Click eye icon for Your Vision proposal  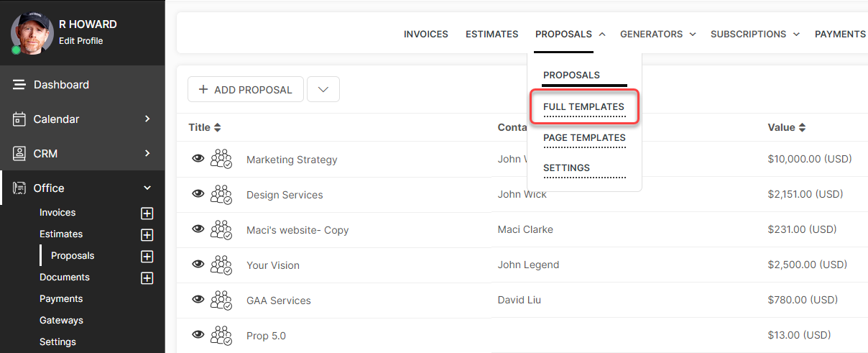[198, 265]
